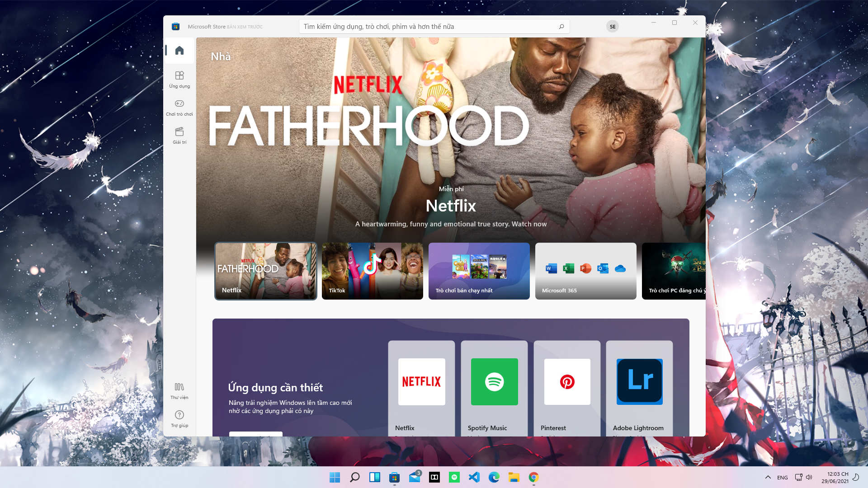Open the volume speaker tray icon
868x488 pixels.
[809, 477]
